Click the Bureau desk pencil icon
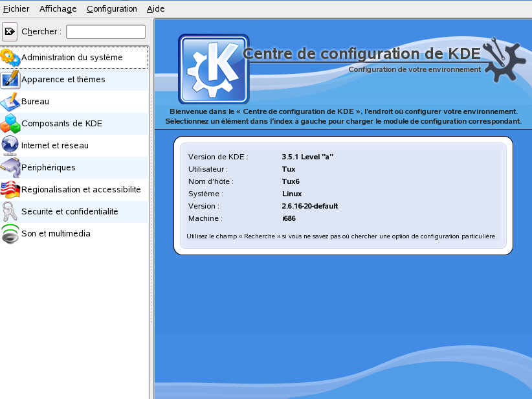The height and width of the screenshot is (399, 532). pyautogui.click(x=10, y=102)
